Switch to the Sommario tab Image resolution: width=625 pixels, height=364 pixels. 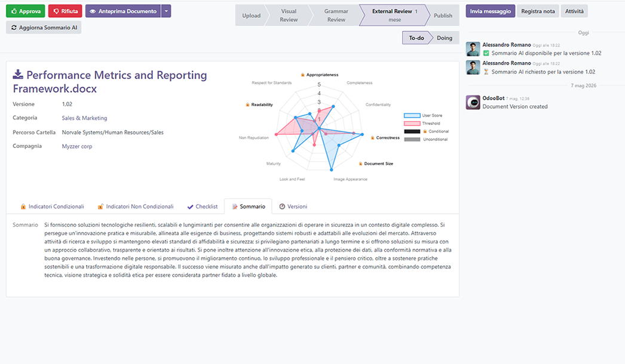click(x=249, y=206)
